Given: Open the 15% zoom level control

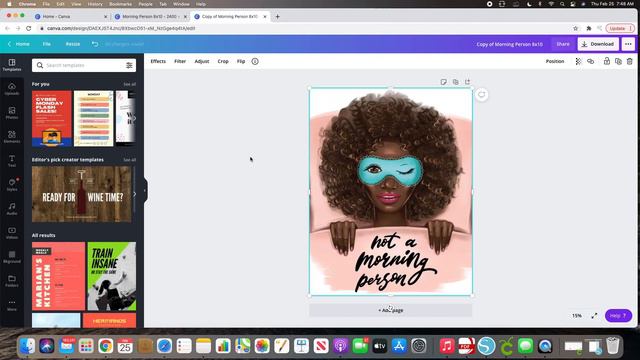Looking at the screenshot, I should (x=577, y=316).
